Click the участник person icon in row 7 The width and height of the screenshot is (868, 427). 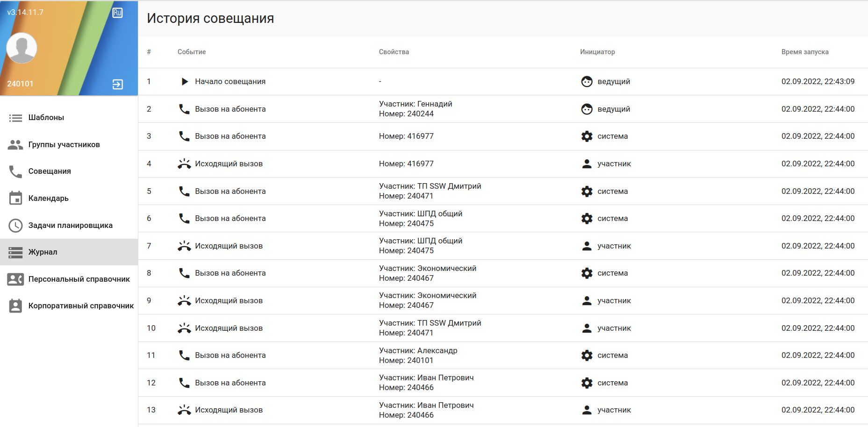point(587,246)
